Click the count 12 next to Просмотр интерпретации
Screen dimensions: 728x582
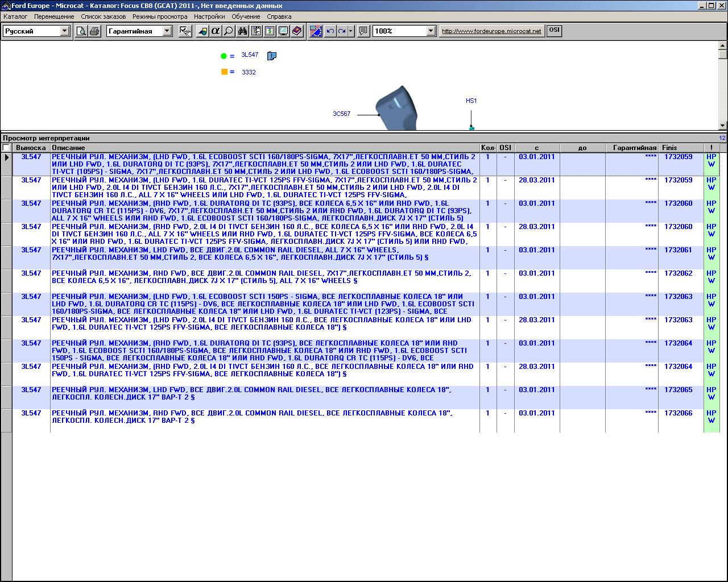(722, 138)
